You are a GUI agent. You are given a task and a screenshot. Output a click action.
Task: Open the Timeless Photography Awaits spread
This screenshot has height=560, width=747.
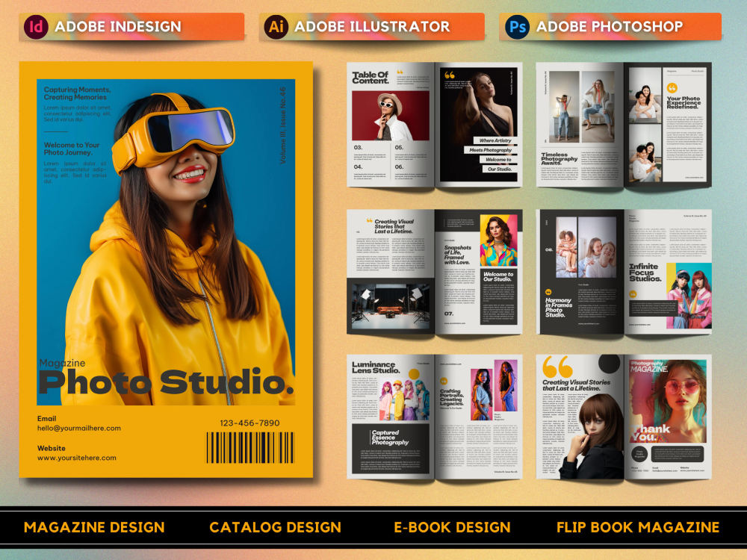point(624,125)
